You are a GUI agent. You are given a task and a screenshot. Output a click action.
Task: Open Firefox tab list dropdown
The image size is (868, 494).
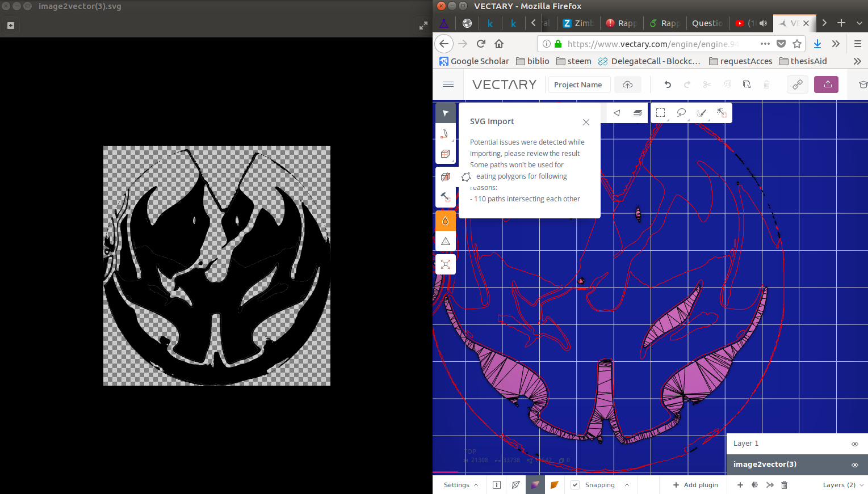859,23
